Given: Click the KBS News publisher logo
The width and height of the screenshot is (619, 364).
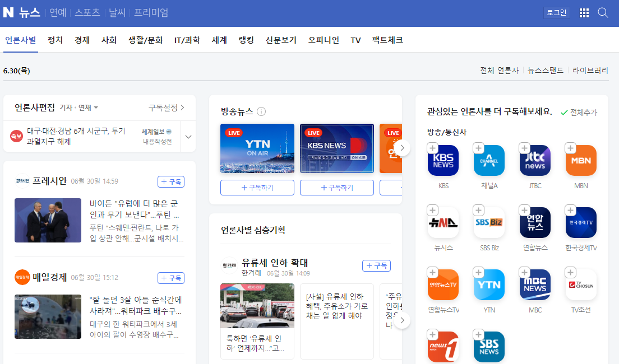Looking at the screenshot, I should point(443,161).
